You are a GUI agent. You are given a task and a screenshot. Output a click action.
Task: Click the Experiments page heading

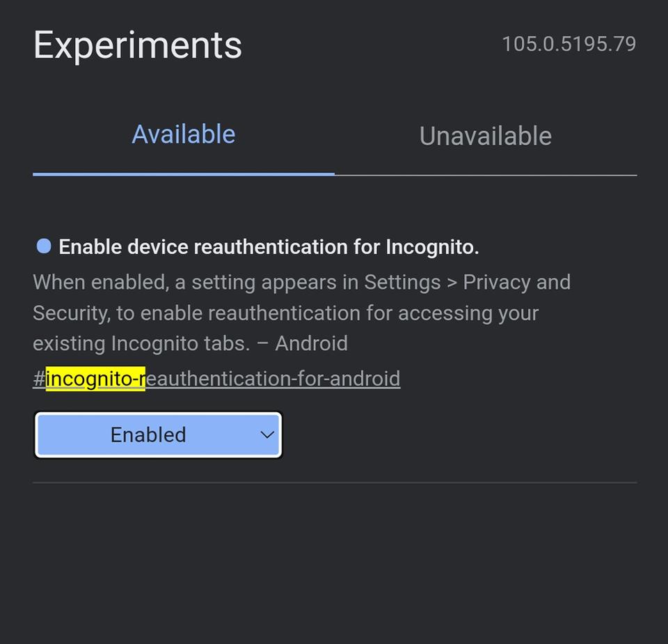138,45
